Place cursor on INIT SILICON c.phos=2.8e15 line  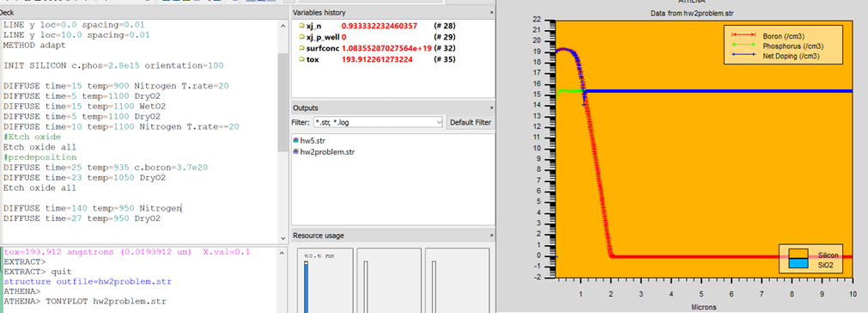click(113, 65)
